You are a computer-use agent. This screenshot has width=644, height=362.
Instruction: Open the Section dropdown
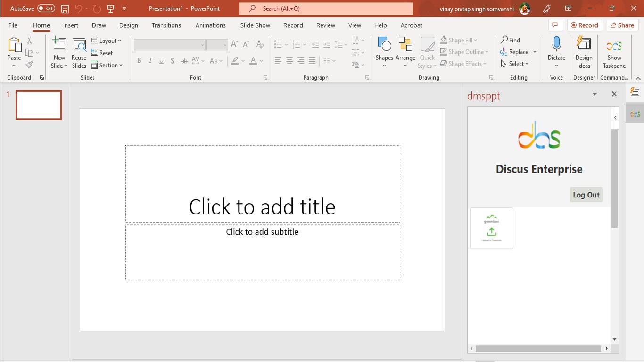tap(107, 65)
